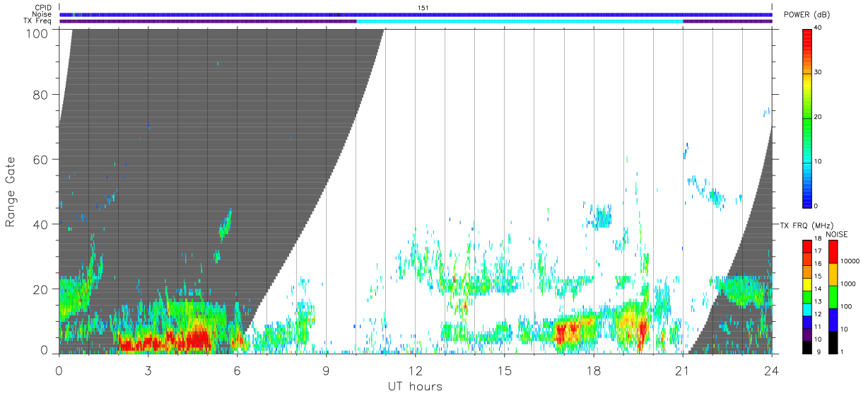Click the 20 tick label on Range Gate axis
The image size is (868, 401).
point(40,289)
